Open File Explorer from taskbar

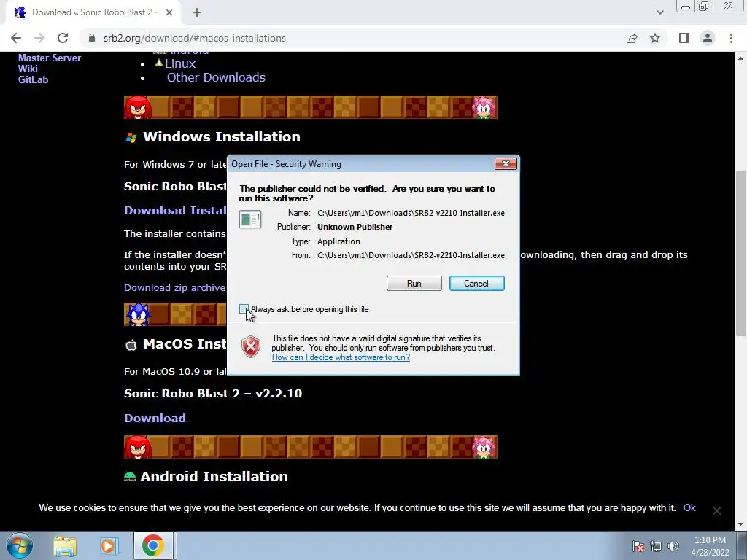point(65,546)
